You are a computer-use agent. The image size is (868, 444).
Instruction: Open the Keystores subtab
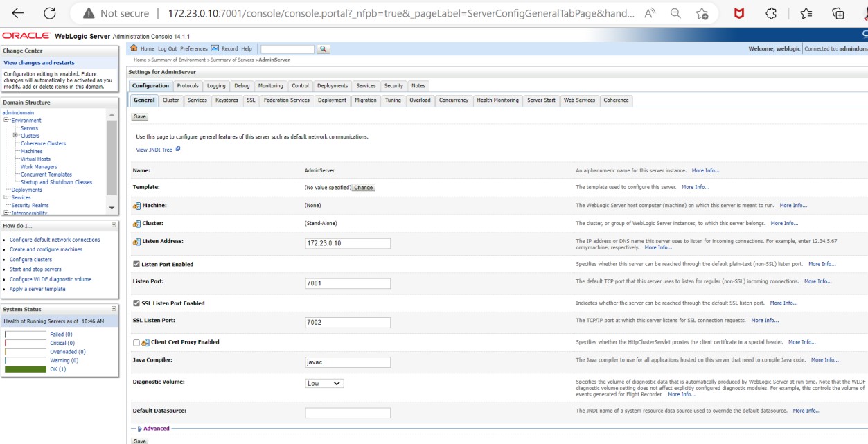tap(227, 100)
